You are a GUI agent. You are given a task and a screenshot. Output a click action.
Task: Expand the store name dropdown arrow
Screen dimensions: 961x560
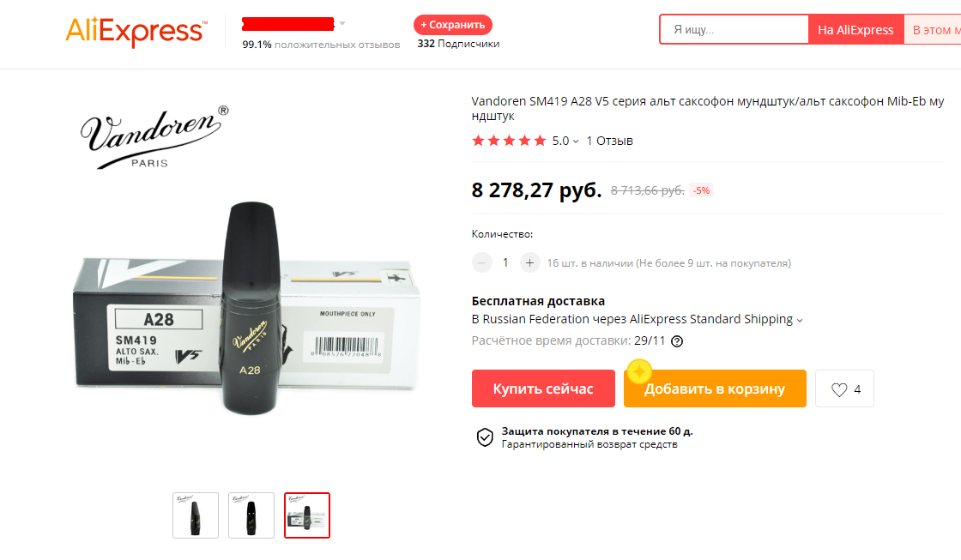pyautogui.click(x=342, y=24)
